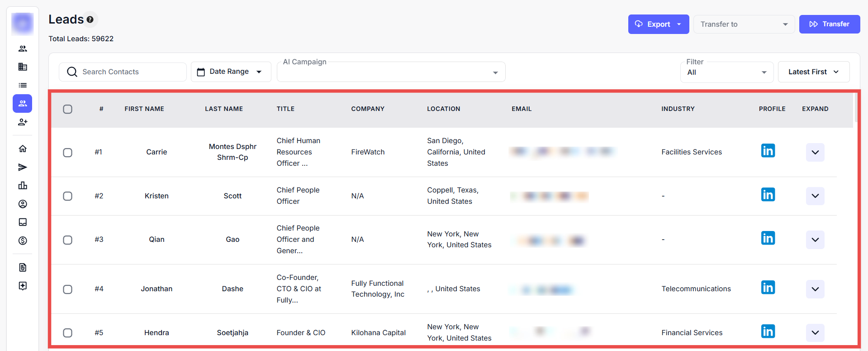Open the dollar sign billing icon

pyautogui.click(x=23, y=240)
